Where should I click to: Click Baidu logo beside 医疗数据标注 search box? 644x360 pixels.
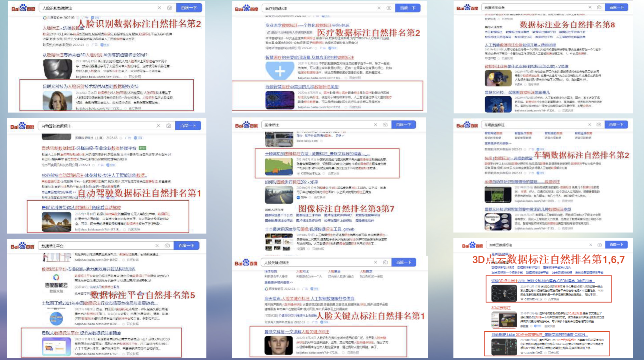click(x=246, y=8)
